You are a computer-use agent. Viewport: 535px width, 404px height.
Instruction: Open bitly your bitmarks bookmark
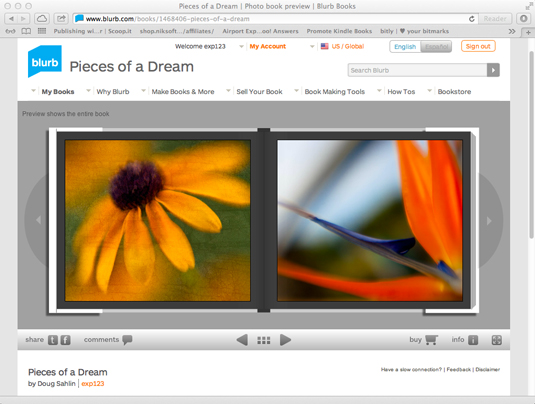pos(415,31)
